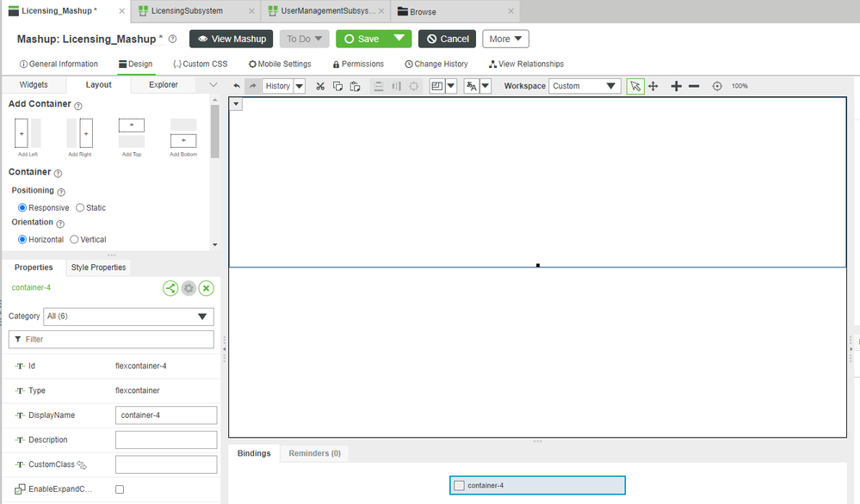Expand the left panel tabs chevron
The width and height of the screenshot is (860, 504).
213,84
